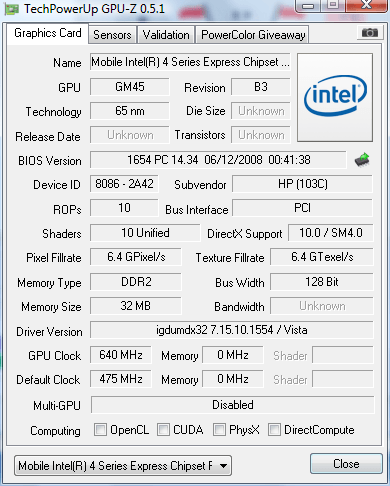The height and width of the screenshot is (486, 390).
Task: Tick the DirectCompute checkbox
Action: [x=274, y=430]
